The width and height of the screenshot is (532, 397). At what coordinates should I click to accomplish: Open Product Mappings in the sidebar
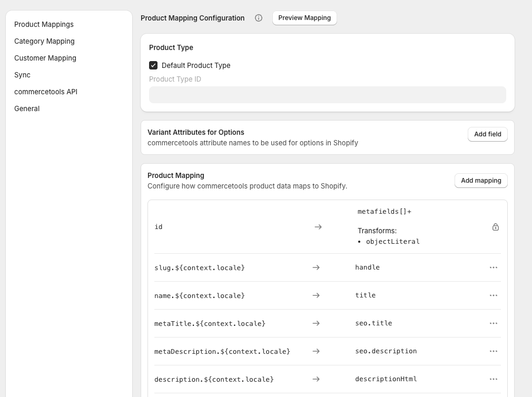click(44, 24)
